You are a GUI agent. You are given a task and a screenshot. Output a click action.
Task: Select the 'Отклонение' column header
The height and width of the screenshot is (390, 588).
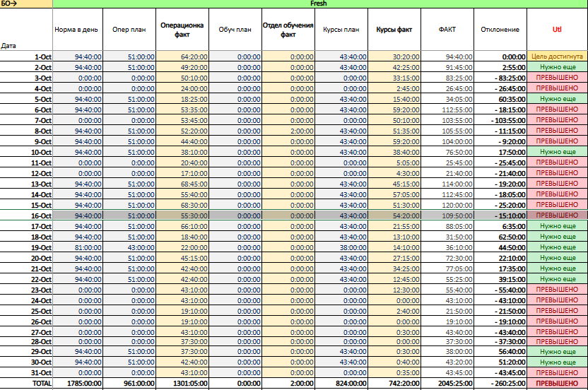(x=500, y=29)
